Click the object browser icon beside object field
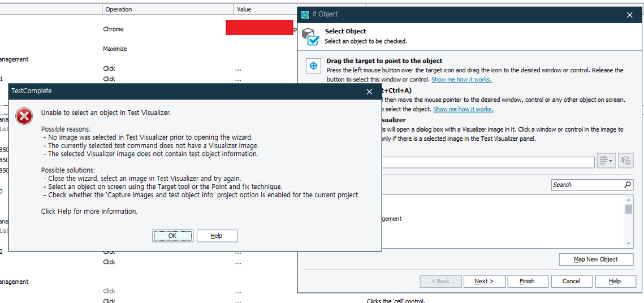Viewport: 644px width, 303px height. tap(626, 161)
